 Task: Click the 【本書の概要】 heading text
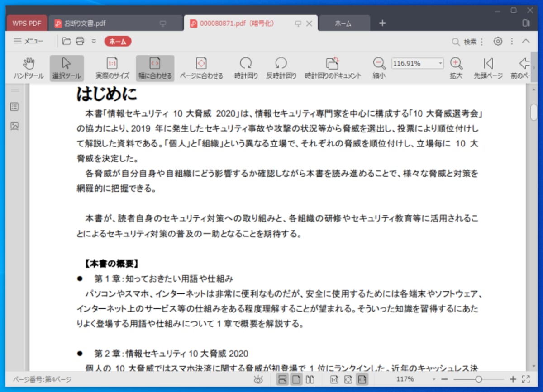[x=111, y=264]
